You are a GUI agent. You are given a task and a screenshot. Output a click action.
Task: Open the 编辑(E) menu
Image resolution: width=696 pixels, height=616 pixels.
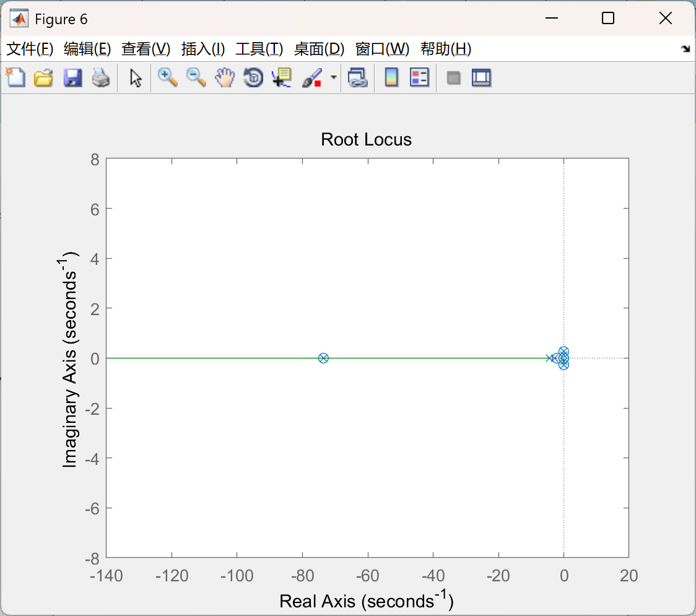[x=87, y=49]
